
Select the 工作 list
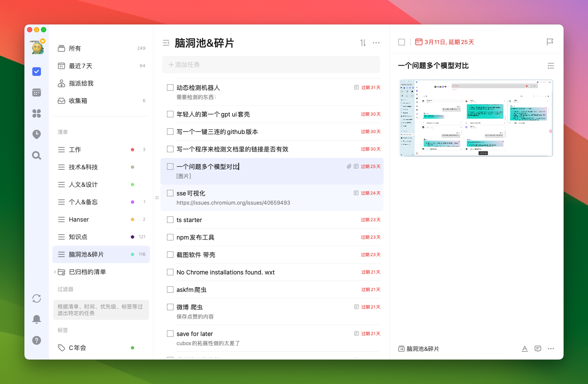coord(101,150)
